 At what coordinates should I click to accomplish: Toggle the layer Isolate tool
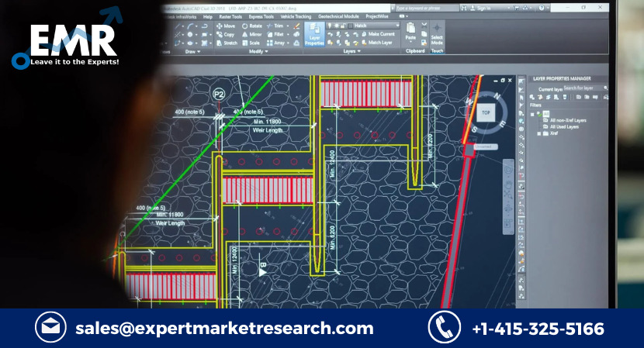click(x=338, y=34)
